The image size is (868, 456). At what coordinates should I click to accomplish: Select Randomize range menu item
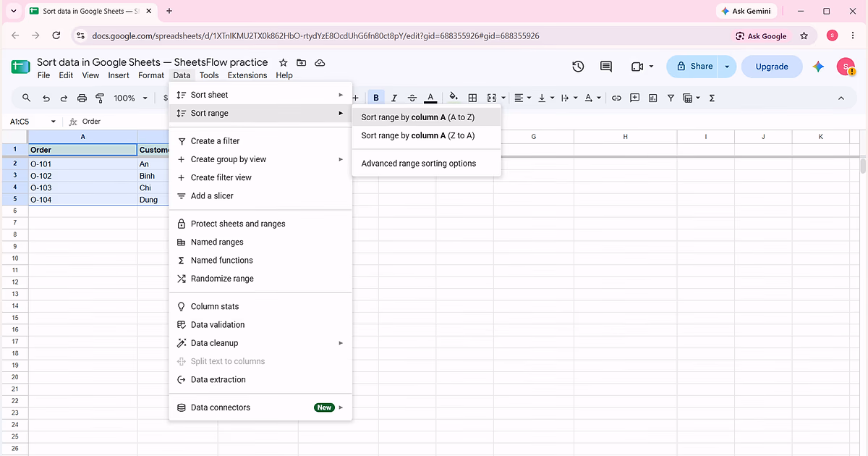click(x=260, y=279)
